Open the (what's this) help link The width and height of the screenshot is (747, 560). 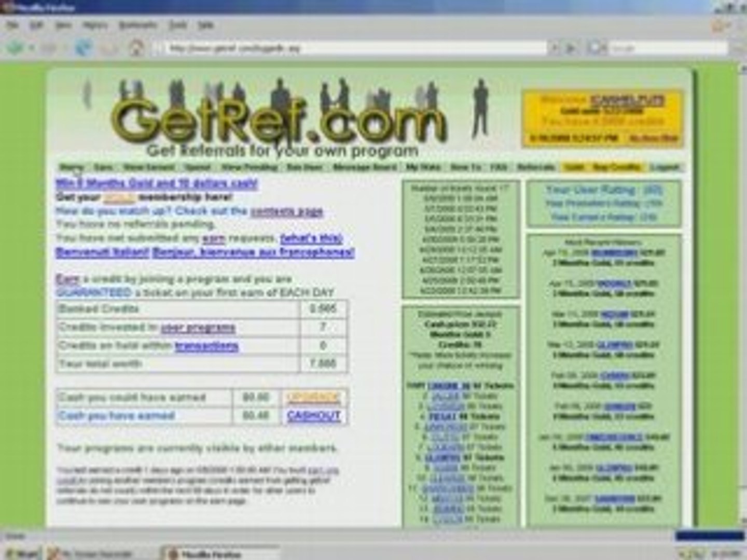tap(311, 239)
